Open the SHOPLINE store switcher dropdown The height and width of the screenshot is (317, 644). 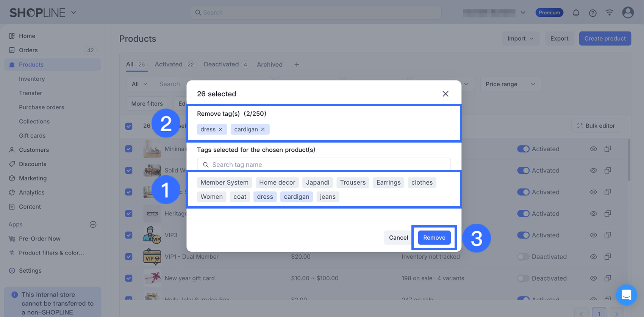click(73, 13)
